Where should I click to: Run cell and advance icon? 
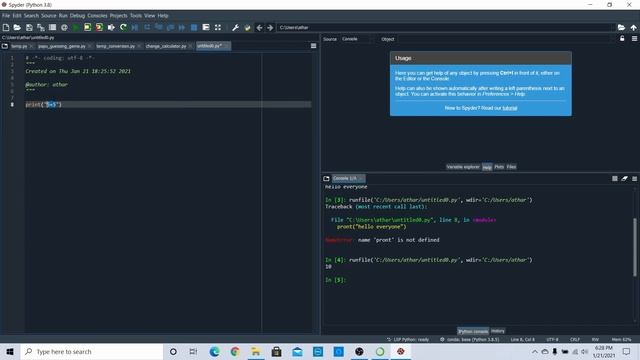click(x=99, y=27)
